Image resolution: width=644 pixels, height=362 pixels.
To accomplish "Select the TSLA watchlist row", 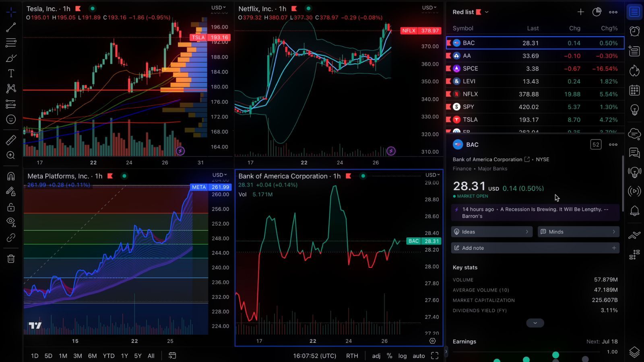I will [x=535, y=119].
